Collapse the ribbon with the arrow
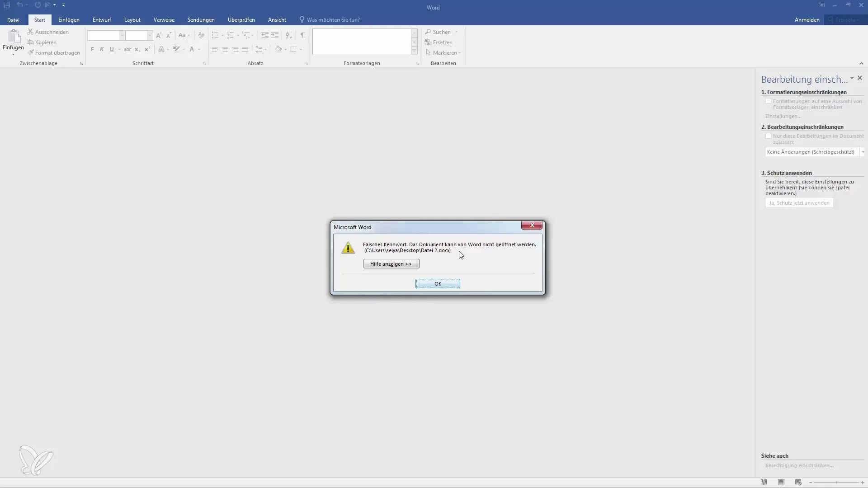This screenshot has height=488, width=868. (x=861, y=64)
